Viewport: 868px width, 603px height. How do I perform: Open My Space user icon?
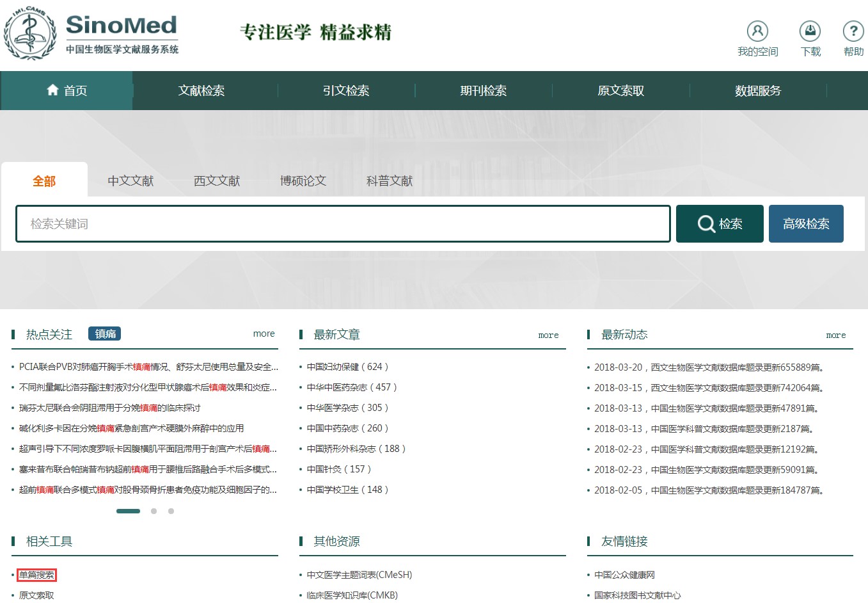757,31
